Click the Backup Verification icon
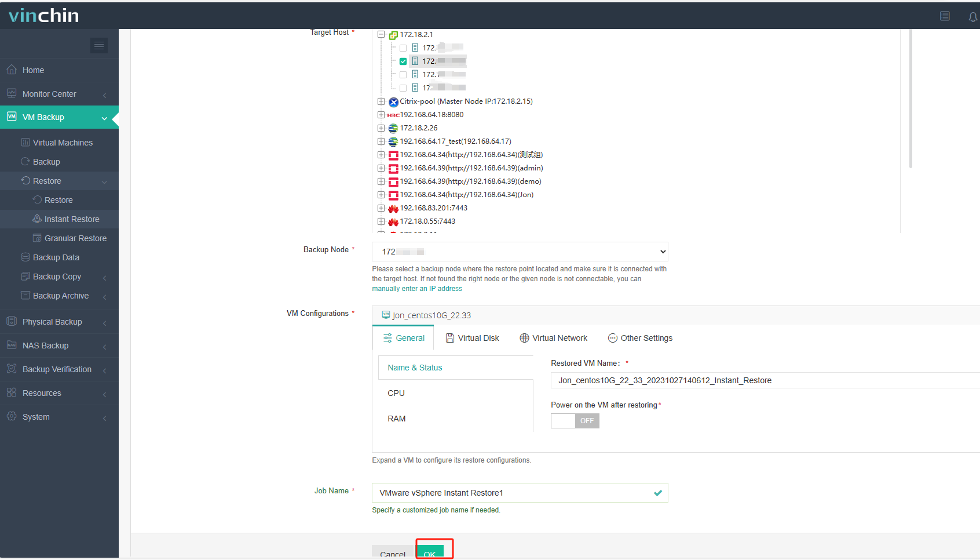Screen dimensions: 980x560 point(12,369)
